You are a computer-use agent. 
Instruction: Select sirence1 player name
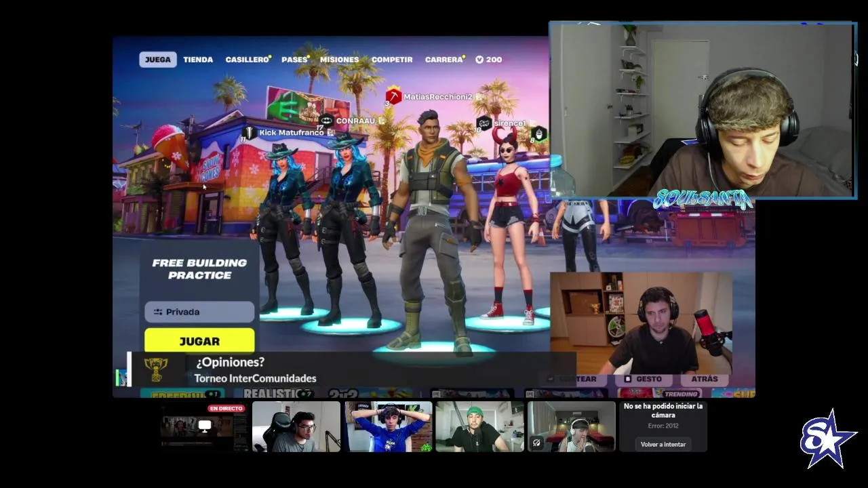(x=510, y=123)
